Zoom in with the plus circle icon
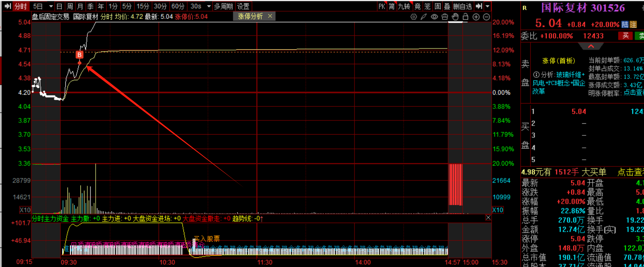 click(x=476, y=17)
